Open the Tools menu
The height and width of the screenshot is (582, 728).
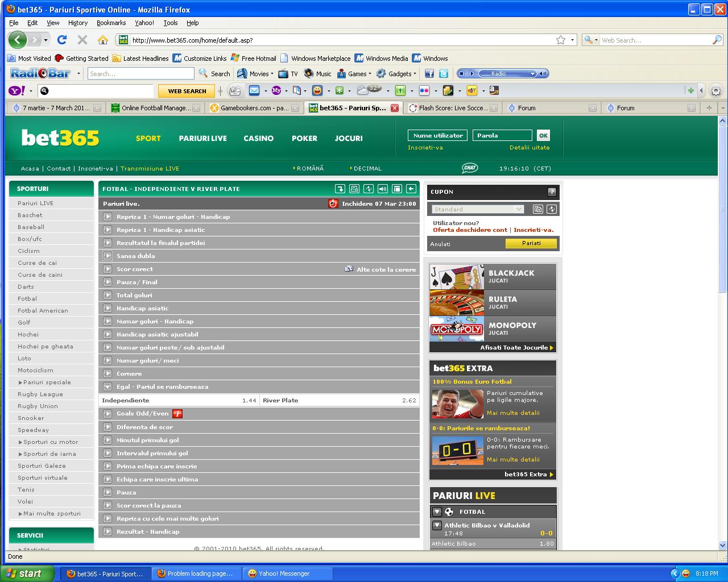[171, 23]
